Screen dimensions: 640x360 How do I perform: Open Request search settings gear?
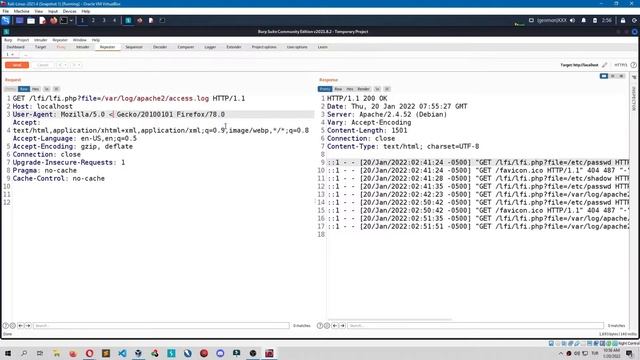tap(13, 326)
